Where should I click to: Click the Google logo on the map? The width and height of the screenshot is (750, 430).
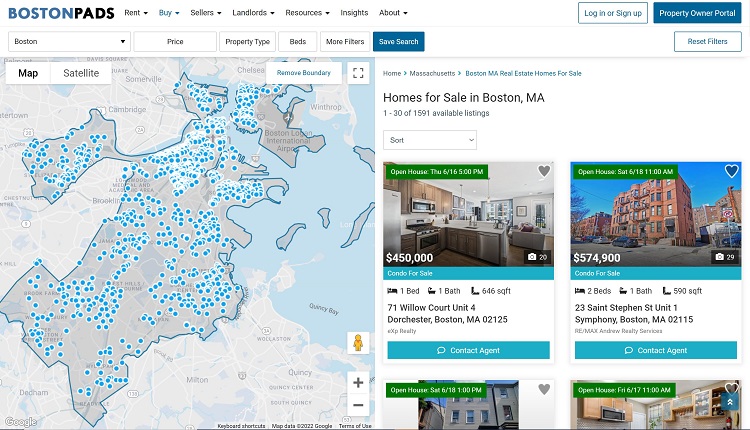coord(21,422)
